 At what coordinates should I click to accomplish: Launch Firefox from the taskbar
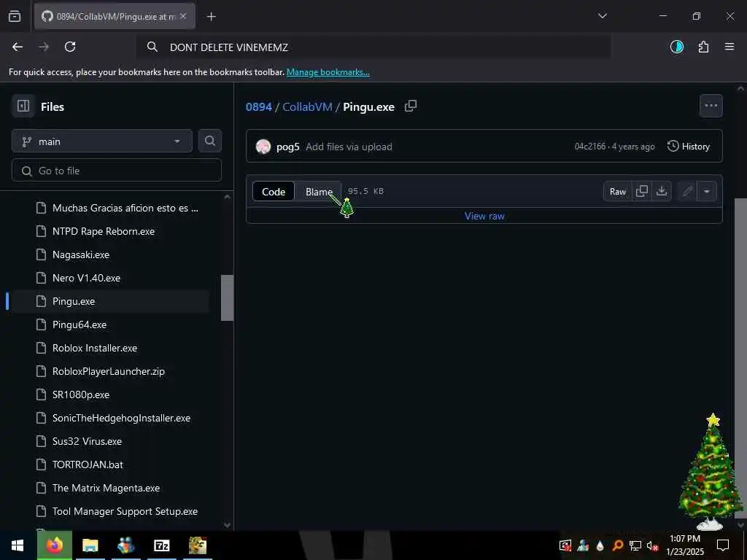click(54, 545)
